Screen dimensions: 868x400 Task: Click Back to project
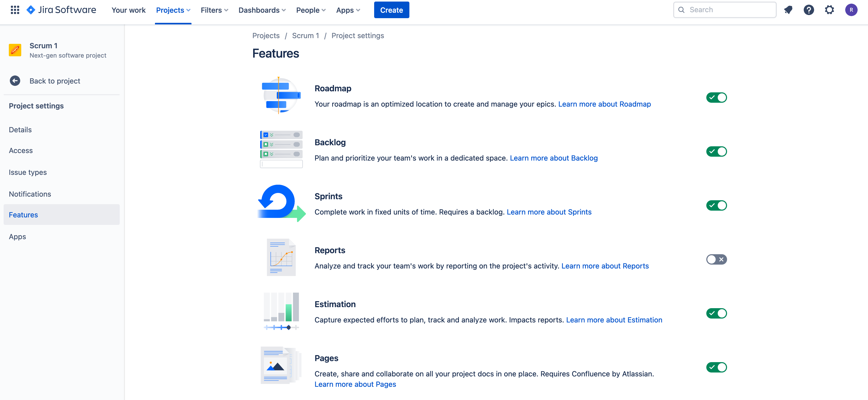[55, 81]
